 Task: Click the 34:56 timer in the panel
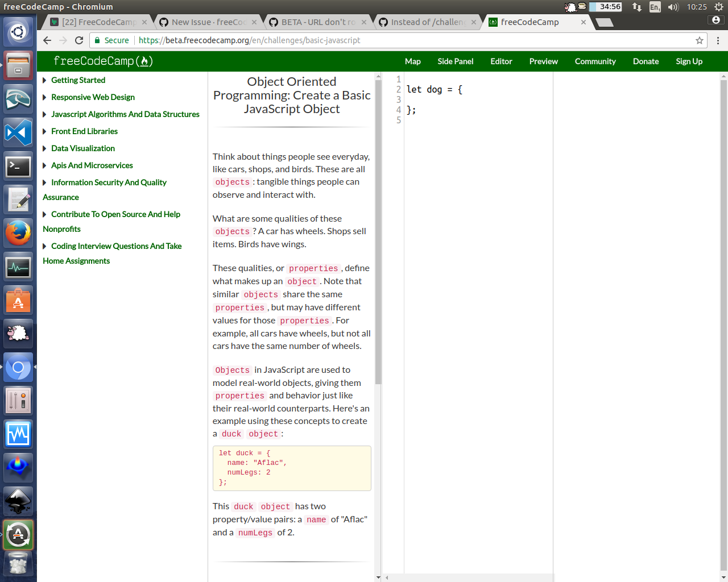click(605, 8)
